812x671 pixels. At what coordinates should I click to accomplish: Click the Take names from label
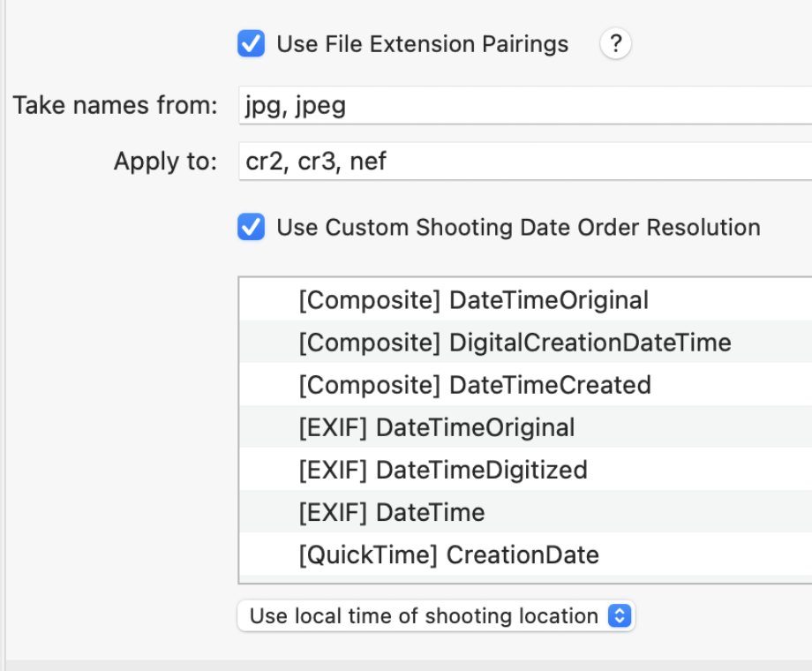115,105
